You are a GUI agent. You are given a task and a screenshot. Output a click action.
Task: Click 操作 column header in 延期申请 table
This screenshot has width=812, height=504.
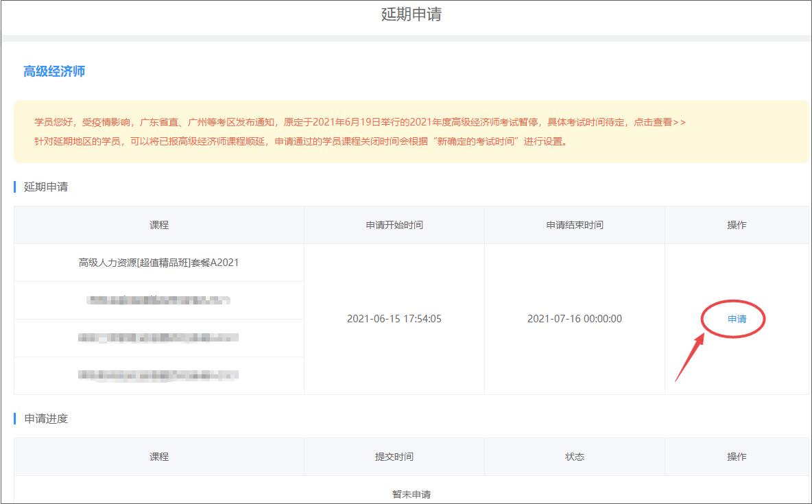737,225
